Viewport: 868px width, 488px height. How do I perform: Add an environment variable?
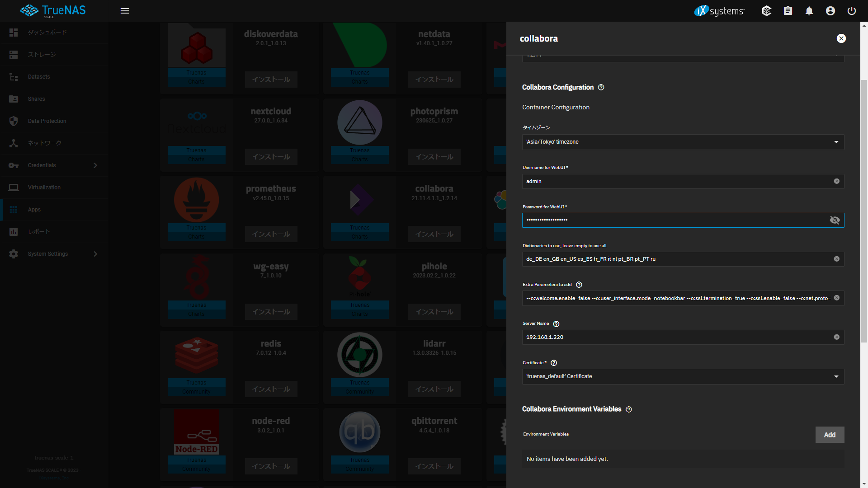(x=830, y=435)
